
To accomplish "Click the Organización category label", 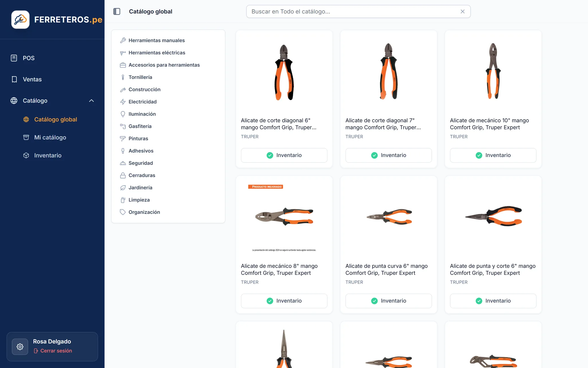I will [144, 212].
